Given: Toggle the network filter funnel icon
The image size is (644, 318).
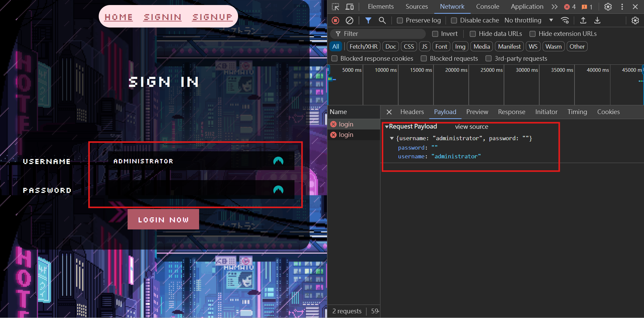Looking at the screenshot, I should coord(368,20).
